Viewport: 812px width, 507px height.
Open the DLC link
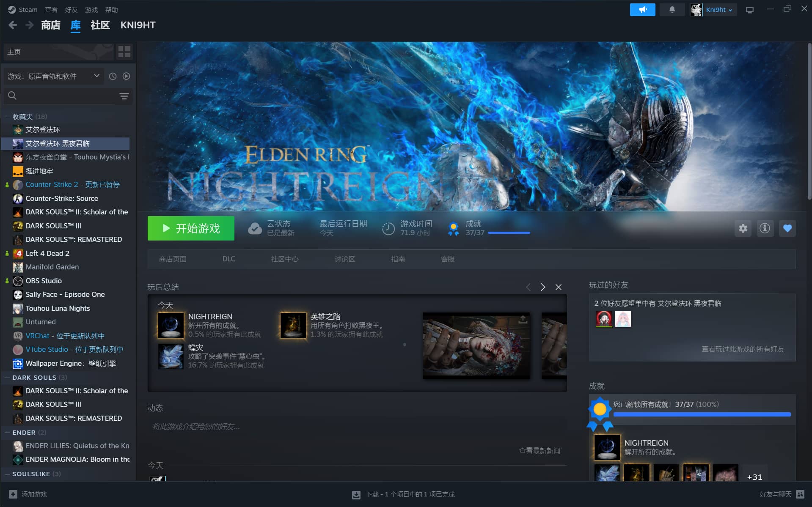point(228,259)
